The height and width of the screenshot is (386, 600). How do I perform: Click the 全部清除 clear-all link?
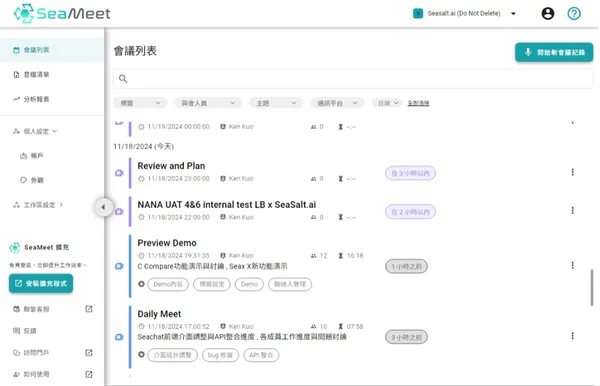(x=418, y=103)
